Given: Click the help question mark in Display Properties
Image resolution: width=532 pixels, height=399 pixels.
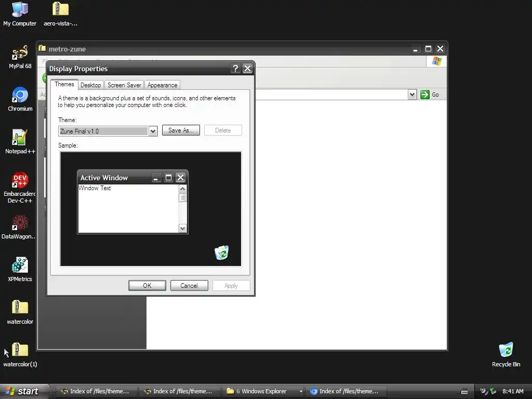Looking at the screenshot, I should [235, 69].
